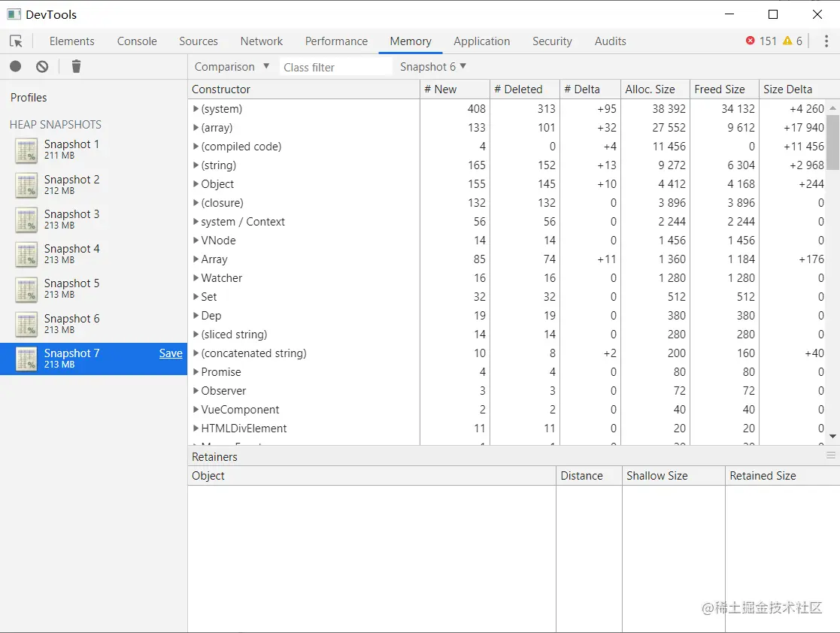Switch to the Console tab
This screenshot has width=840, height=633.
coord(137,41)
